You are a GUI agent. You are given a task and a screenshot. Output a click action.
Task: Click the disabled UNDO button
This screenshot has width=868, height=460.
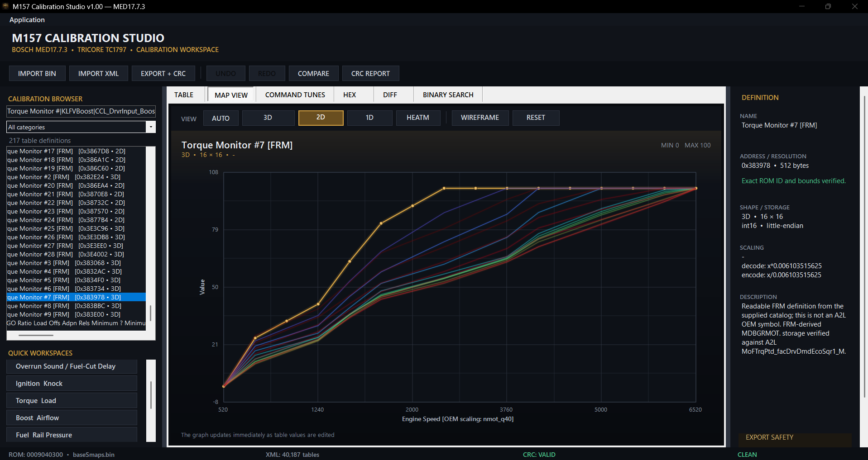point(225,73)
